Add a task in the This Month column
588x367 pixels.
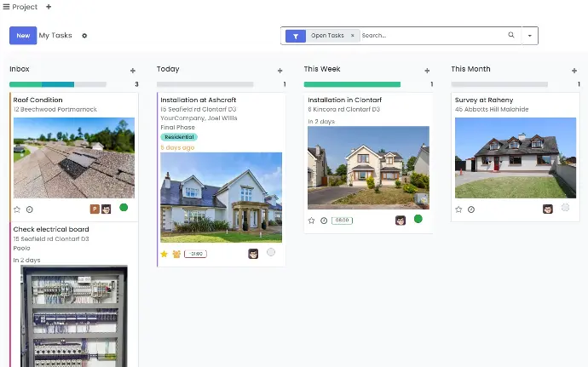574,71
